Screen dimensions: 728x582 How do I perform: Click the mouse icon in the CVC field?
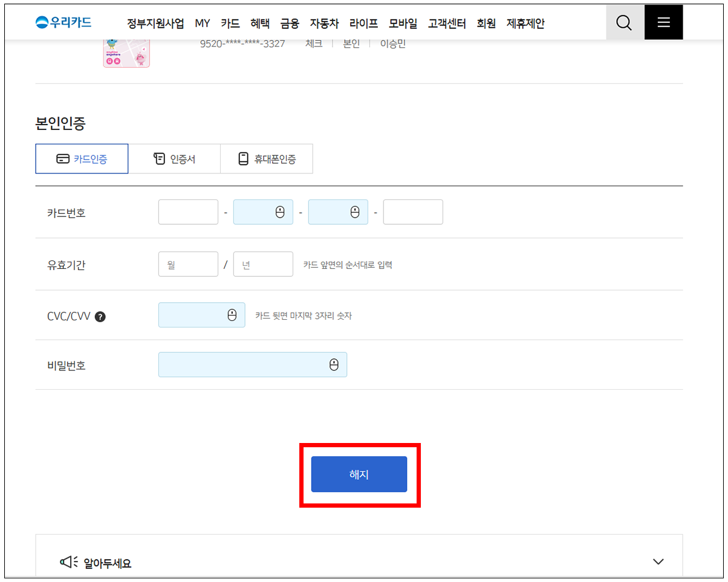(232, 315)
